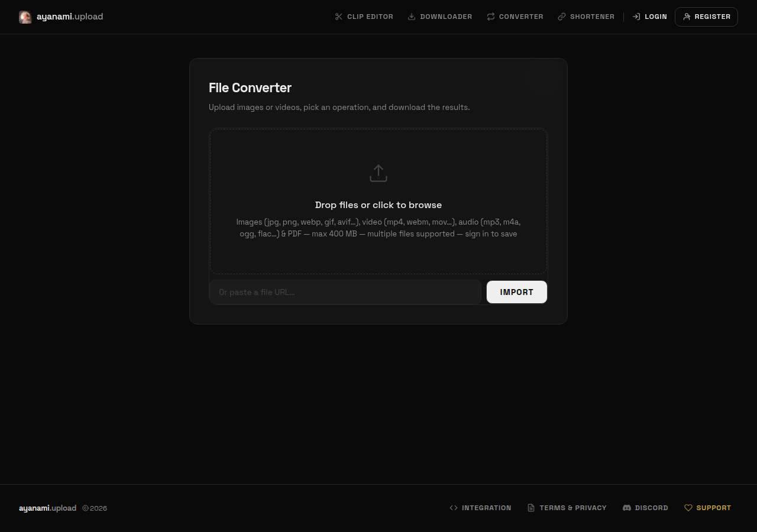Click 'Drop files or click to browse'
This screenshot has width=757, height=532.
pyautogui.click(x=378, y=205)
